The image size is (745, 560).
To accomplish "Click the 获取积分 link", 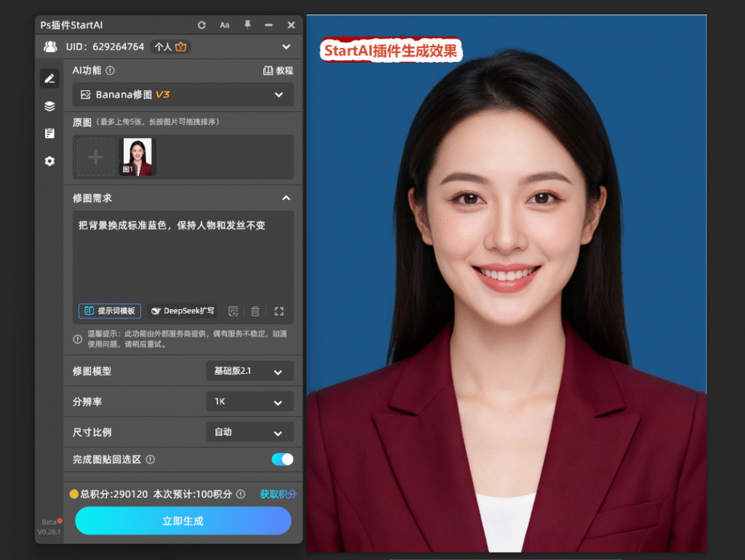I will click(x=278, y=495).
